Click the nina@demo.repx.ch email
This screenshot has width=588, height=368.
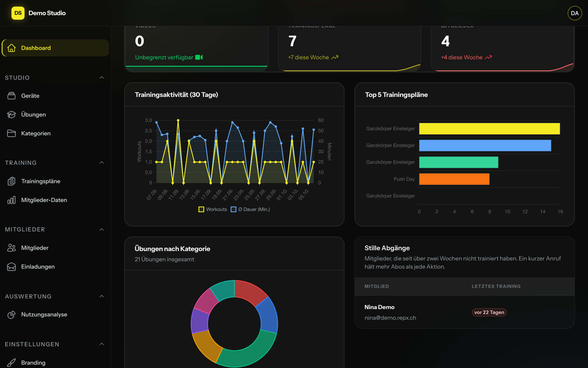pos(390,318)
